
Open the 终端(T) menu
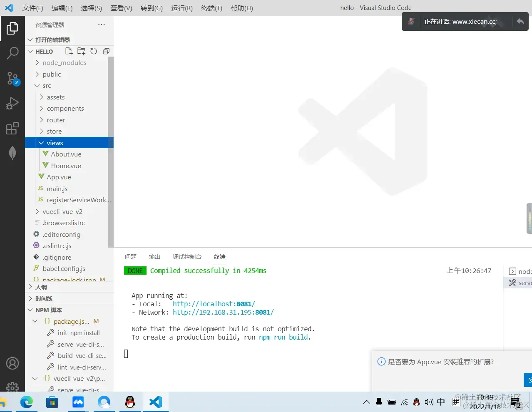211,8
